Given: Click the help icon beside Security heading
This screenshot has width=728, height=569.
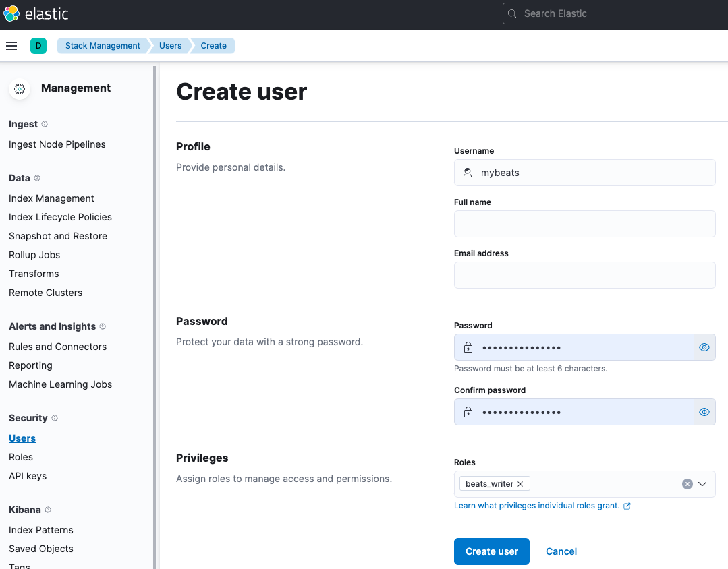Looking at the screenshot, I should pyautogui.click(x=55, y=418).
